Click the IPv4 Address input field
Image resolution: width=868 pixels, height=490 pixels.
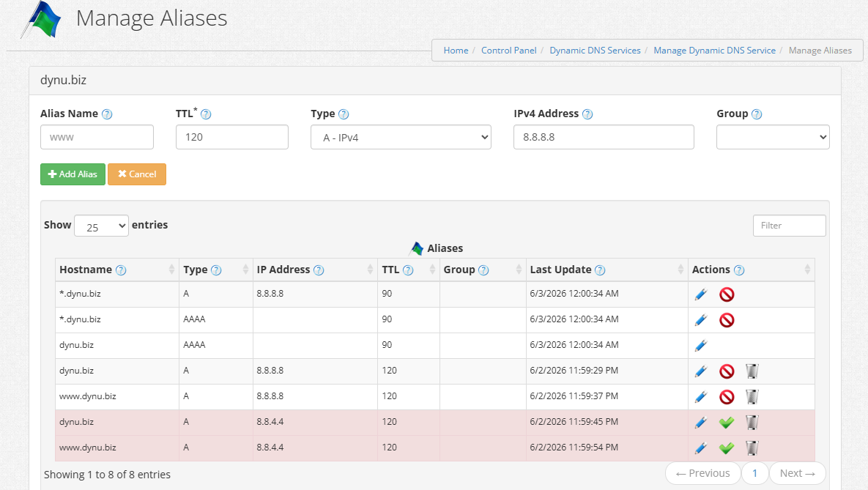click(x=604, y=137)
